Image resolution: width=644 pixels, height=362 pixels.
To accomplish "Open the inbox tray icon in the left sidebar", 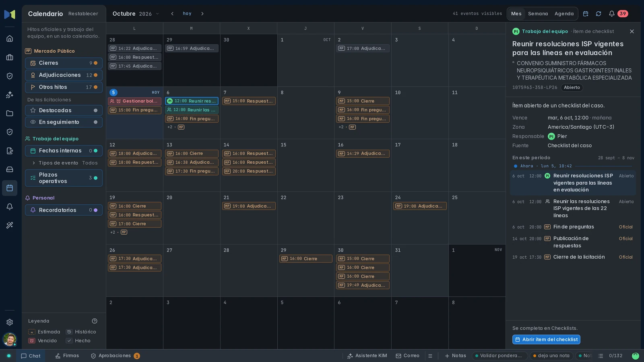I will click(10, 169).
